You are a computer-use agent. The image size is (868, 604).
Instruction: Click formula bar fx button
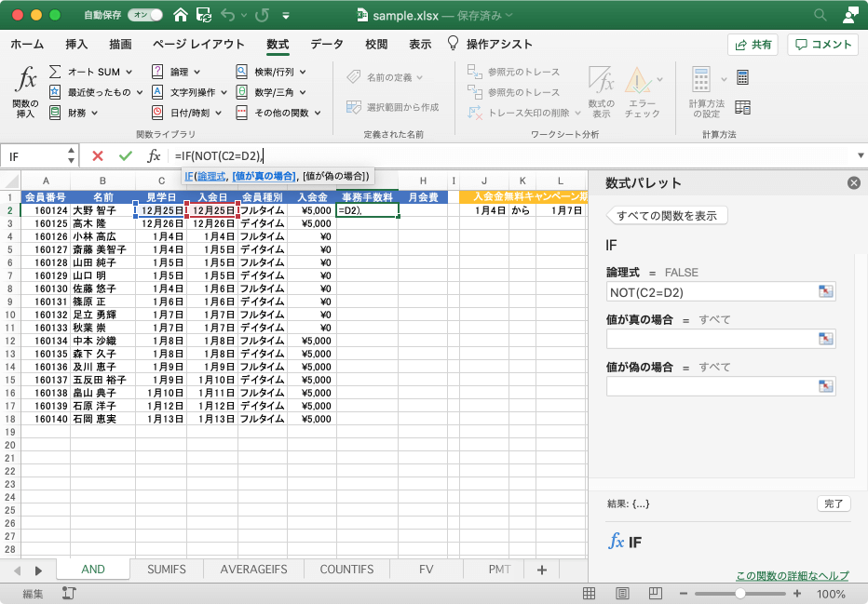pos(154,156)
